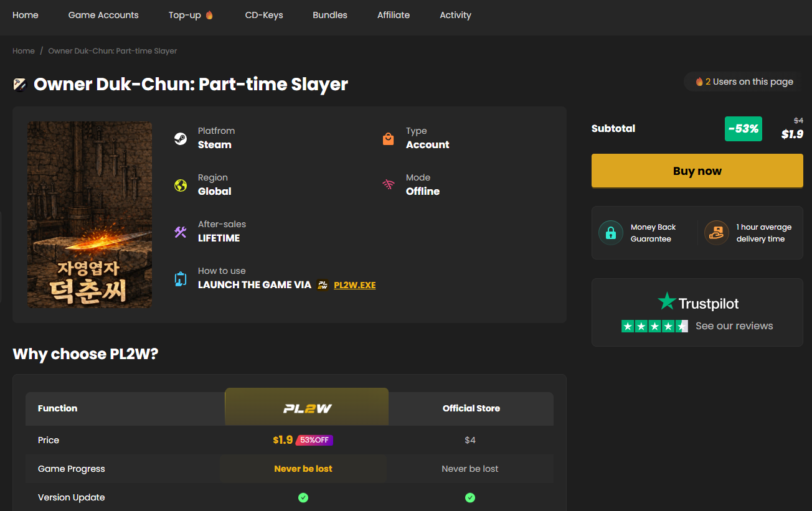Open the Bundles menu item
The height and width of the screenshot is (511, 812).
[330, 15]
